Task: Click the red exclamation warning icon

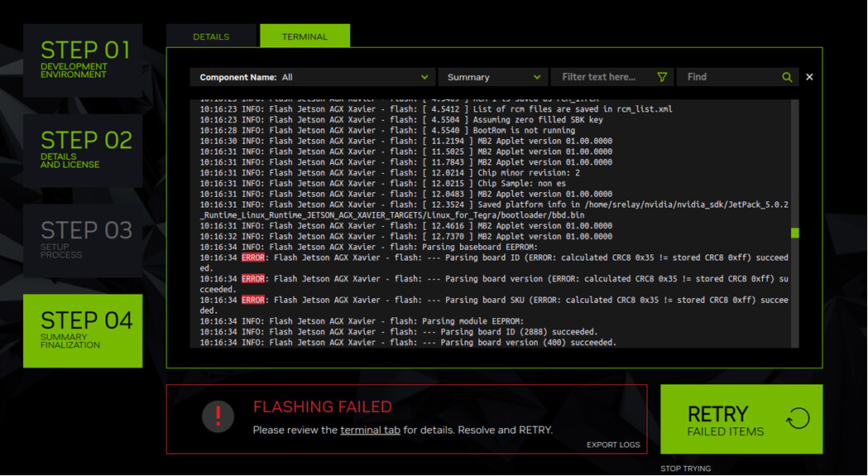Action: click(x=218, y=416)
